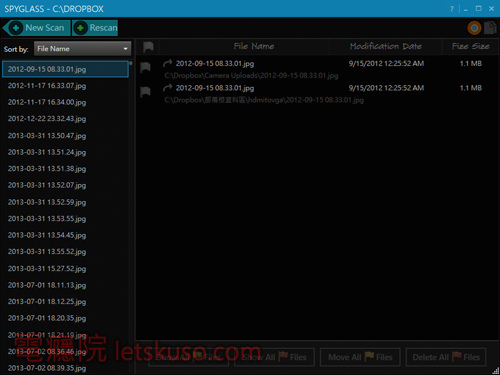Flag the hdmitovga folder duplicate file
The image size is (500, 375).
[x=145, y=92]
